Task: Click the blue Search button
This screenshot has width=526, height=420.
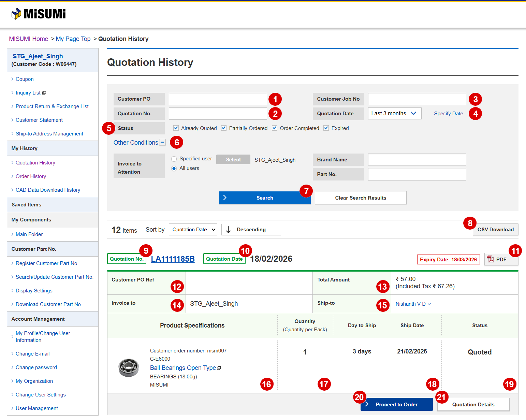Action: coord(264,198)
